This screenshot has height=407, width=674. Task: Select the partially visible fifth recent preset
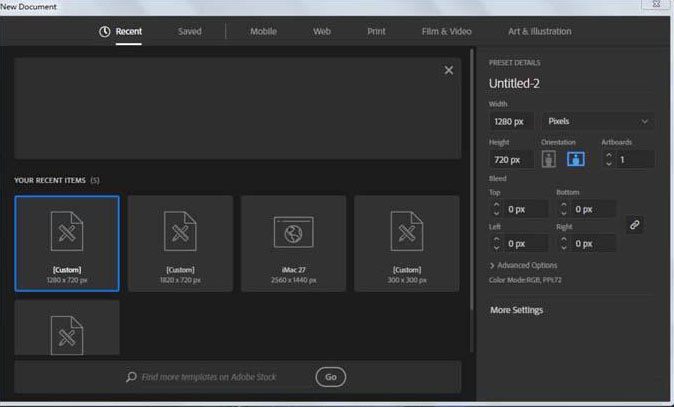67,327
